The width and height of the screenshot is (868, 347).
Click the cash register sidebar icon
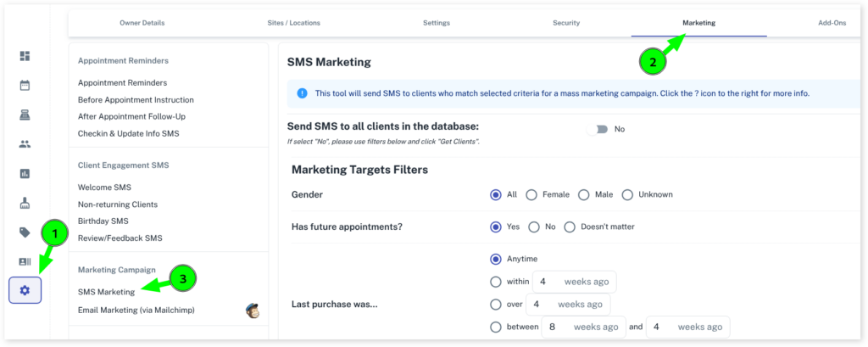25,115
